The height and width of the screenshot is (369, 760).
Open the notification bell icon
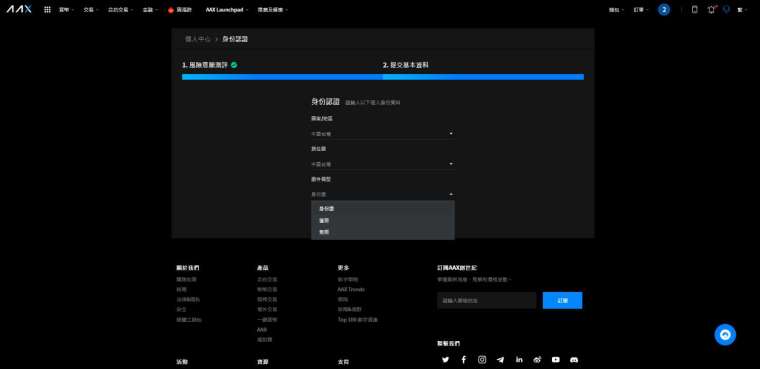(x=711, y=9)
